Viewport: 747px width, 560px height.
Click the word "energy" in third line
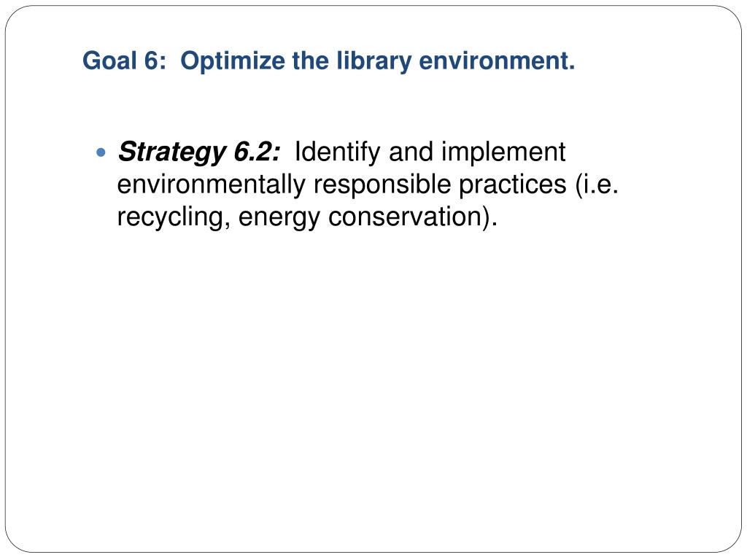(x=279, y=217)
